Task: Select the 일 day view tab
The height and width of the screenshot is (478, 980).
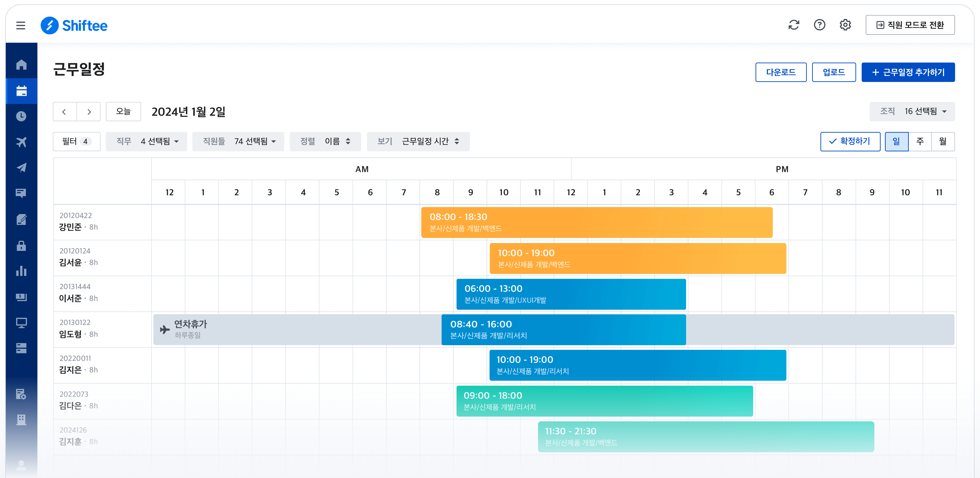Action: pyautogui.click(x=897, y=142)
